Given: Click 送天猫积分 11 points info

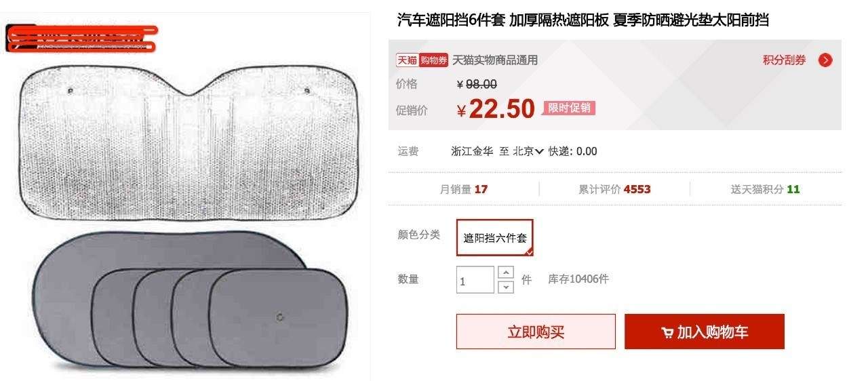Looking at the screenshot, I should pyautogui.click(x=765, y=189).
